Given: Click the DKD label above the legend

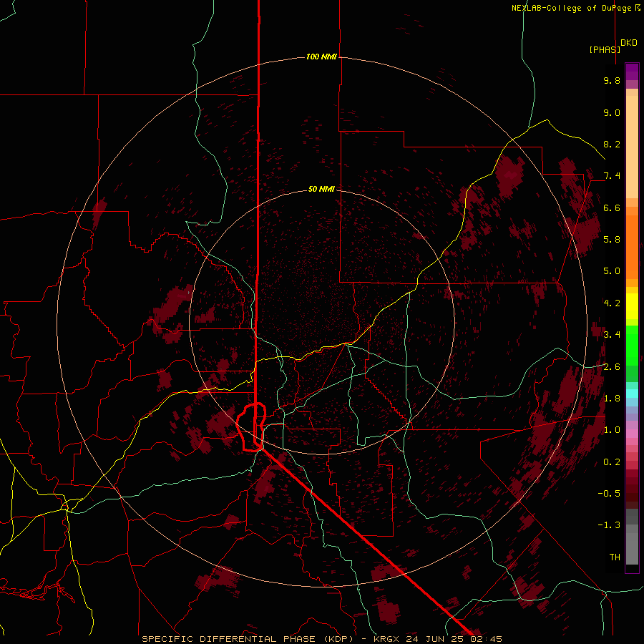Looking at the screenshot, I should point(629,43).
